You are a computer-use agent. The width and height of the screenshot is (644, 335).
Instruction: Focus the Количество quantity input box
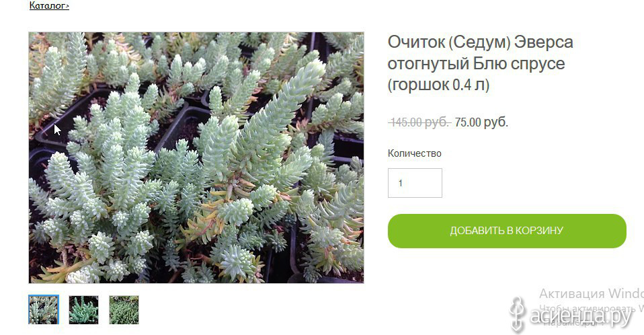coord(415,183)
